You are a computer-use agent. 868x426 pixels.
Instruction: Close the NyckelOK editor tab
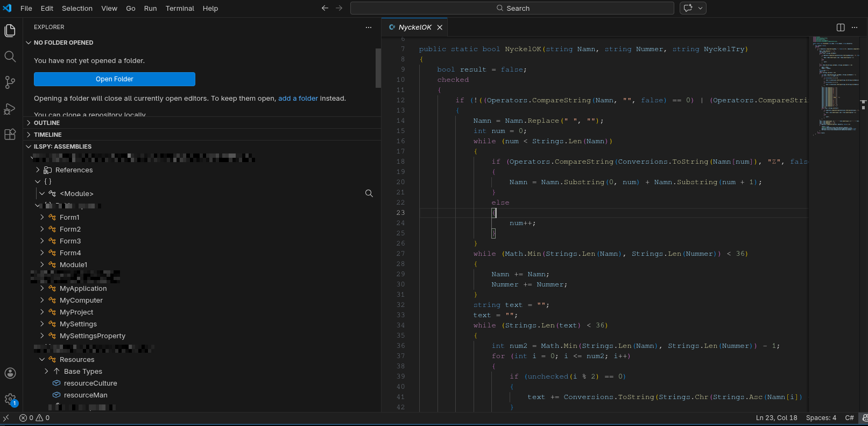pyautogui.click(x=440, y=27)
